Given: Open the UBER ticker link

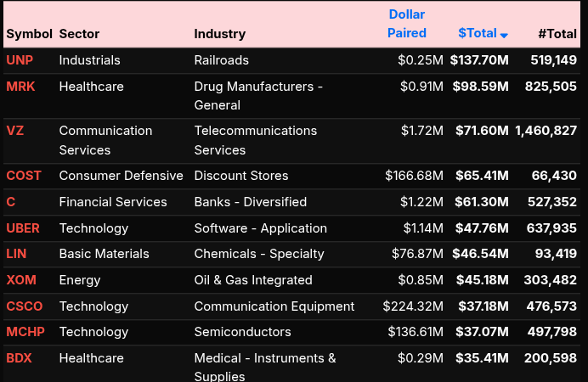Looking at the screenshot, I should coord(23,228).
